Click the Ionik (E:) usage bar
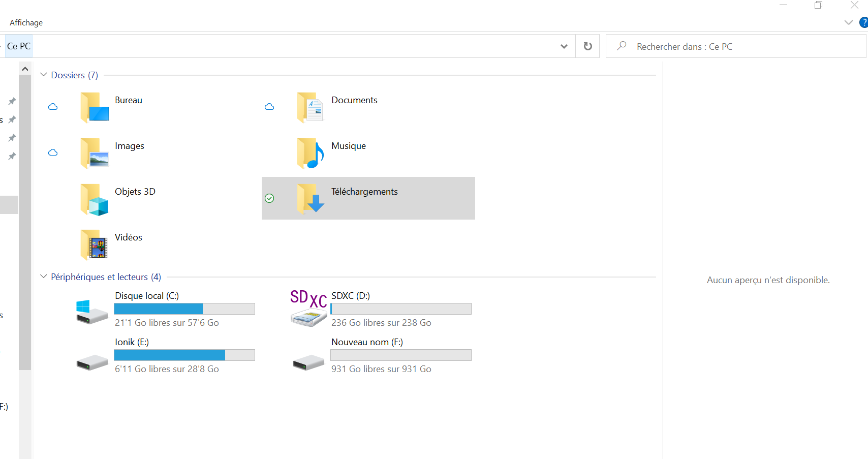This screenshot has width=868, height=459. (184, 355)
